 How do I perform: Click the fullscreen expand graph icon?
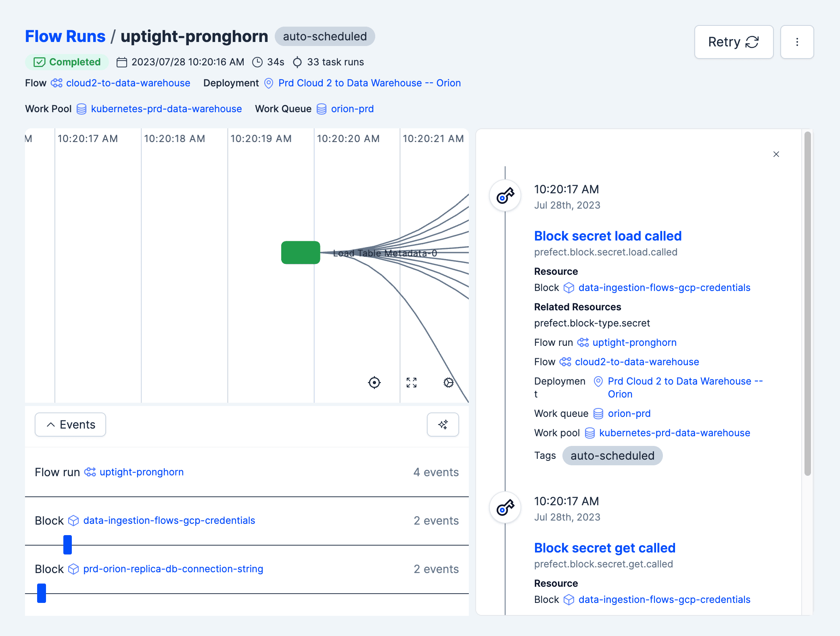[411, 382]
